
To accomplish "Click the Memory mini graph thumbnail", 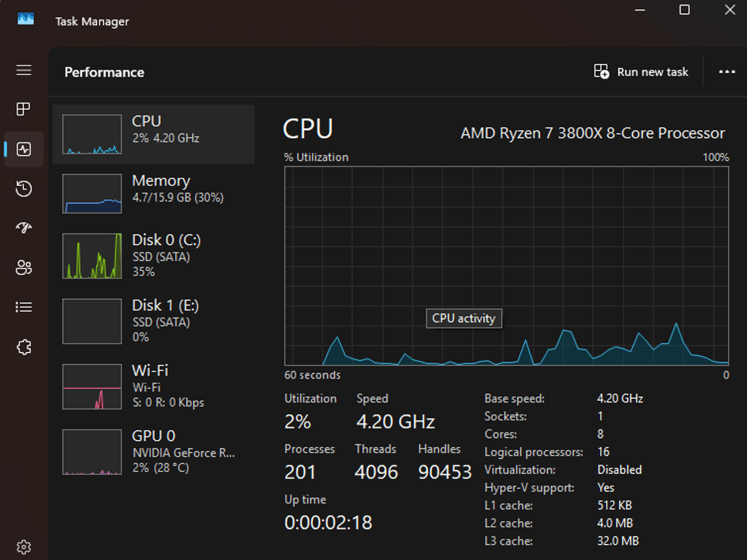I will pyautogui.click(x=92, y=193).
